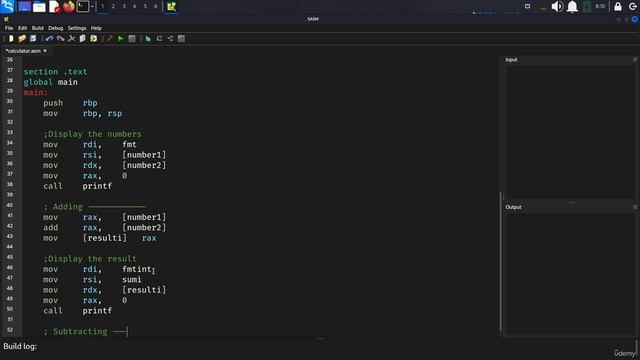Lock the screen with the padlock icon
Viewport: 640px width, 360px height.
click(x=618, y=6)
